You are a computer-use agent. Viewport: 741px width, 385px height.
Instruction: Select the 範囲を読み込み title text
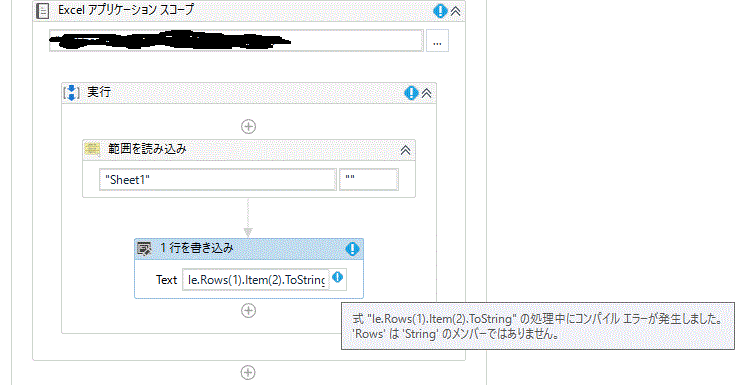(x=147, y=149)
